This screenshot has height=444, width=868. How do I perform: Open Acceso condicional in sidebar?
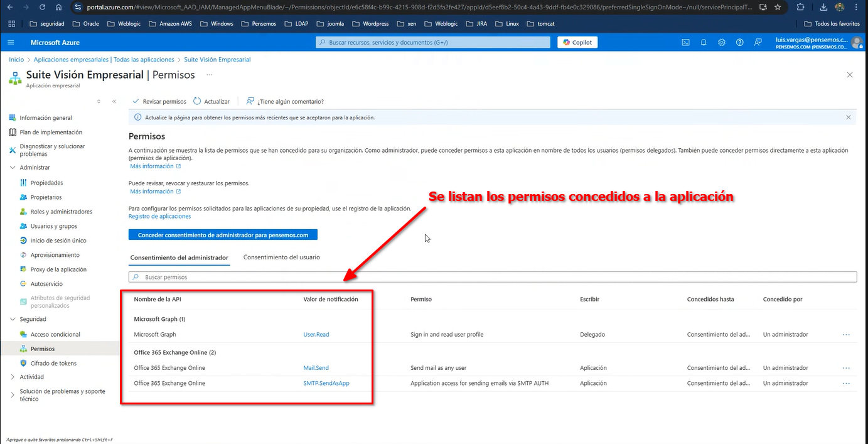click(55, 334)
